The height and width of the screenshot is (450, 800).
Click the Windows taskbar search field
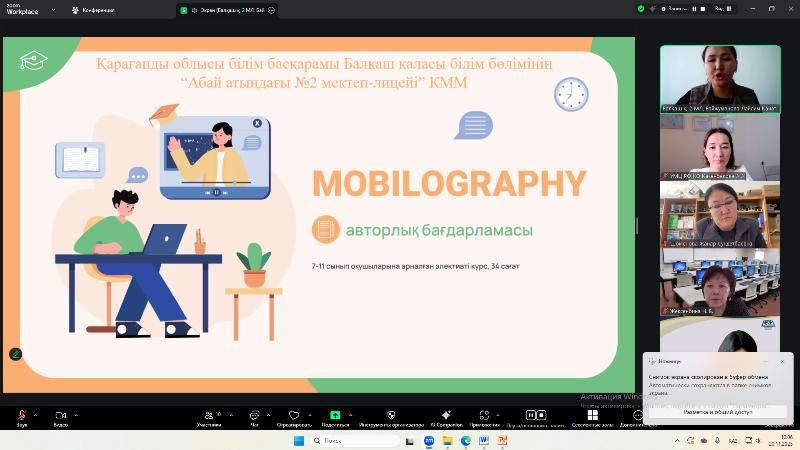360,440
